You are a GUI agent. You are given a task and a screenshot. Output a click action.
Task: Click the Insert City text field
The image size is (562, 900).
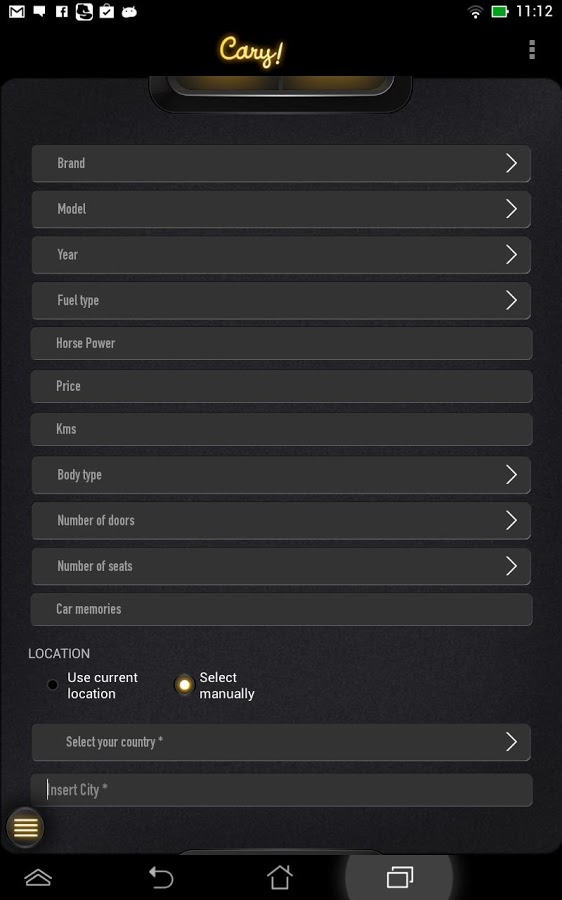(x=281, y=790)
